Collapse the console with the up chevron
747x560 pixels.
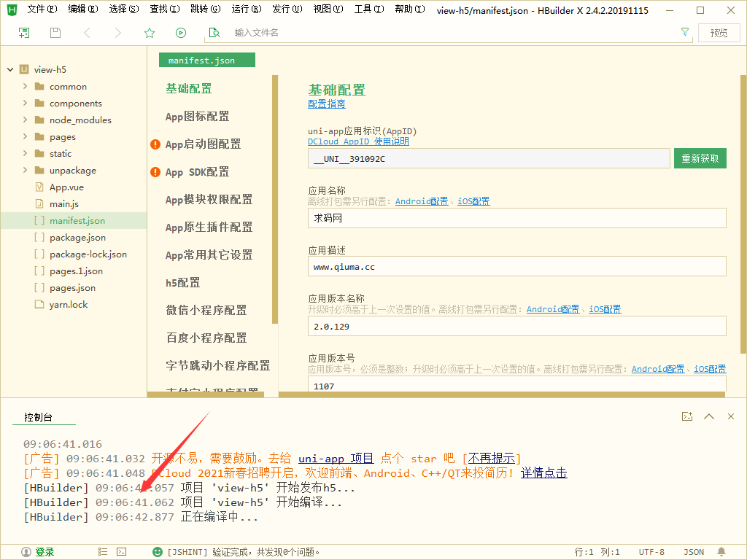[709, 416]
